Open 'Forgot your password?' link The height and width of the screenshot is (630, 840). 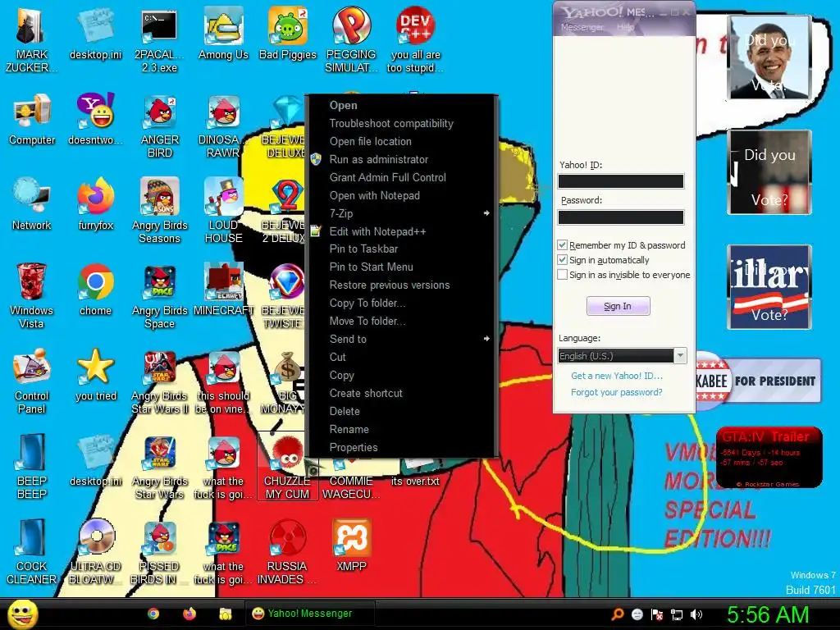617,392
